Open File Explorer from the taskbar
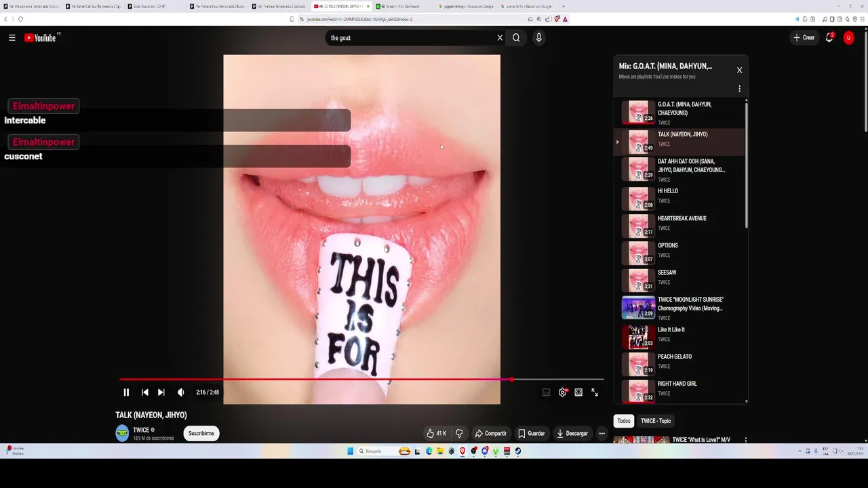Viewport: 868px width, 488px height. tap(440, 451)
